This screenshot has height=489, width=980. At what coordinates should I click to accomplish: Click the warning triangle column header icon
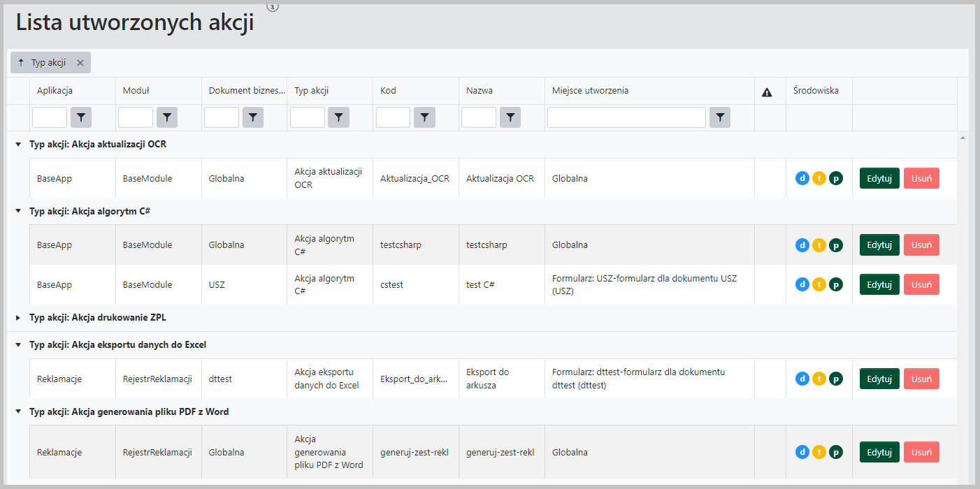pyautogui.click(x=767, y=92)
